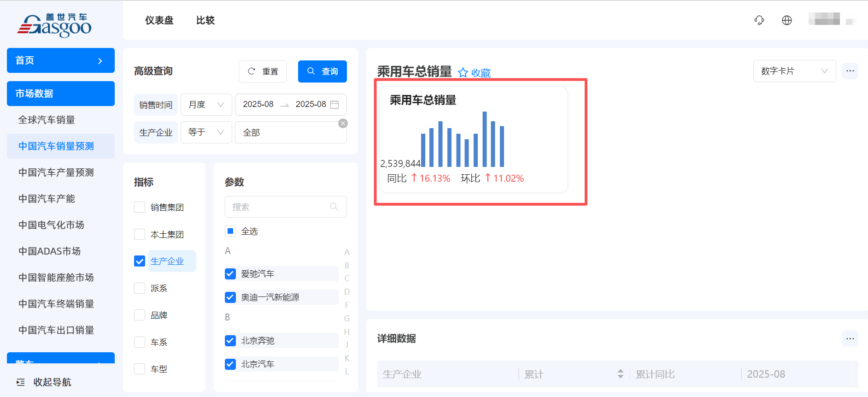The width and height of the screenshot is (868, 397).
Task: Click search magnifier in 参数 box
Action: [x=334, y=207]
